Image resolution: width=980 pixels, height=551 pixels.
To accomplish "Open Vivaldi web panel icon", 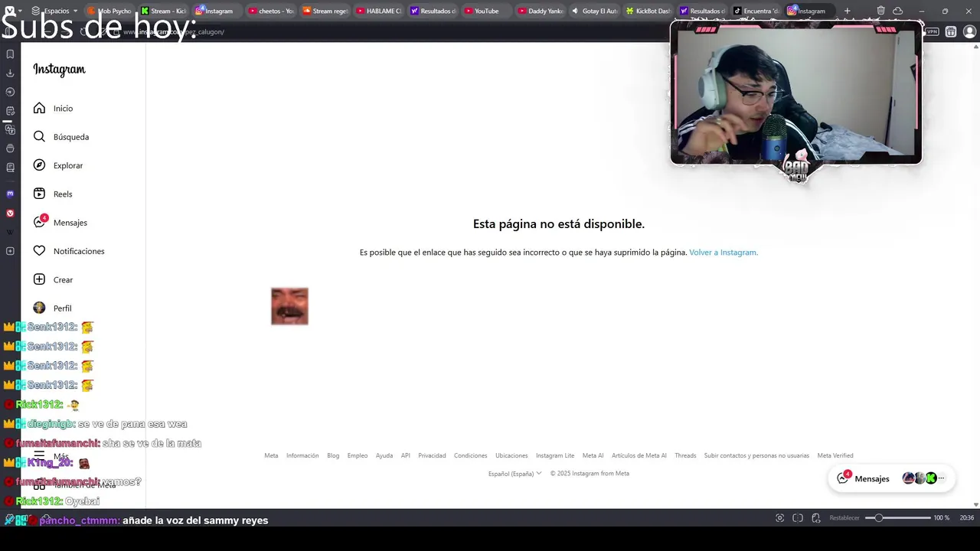I will (x=10, y=214).
